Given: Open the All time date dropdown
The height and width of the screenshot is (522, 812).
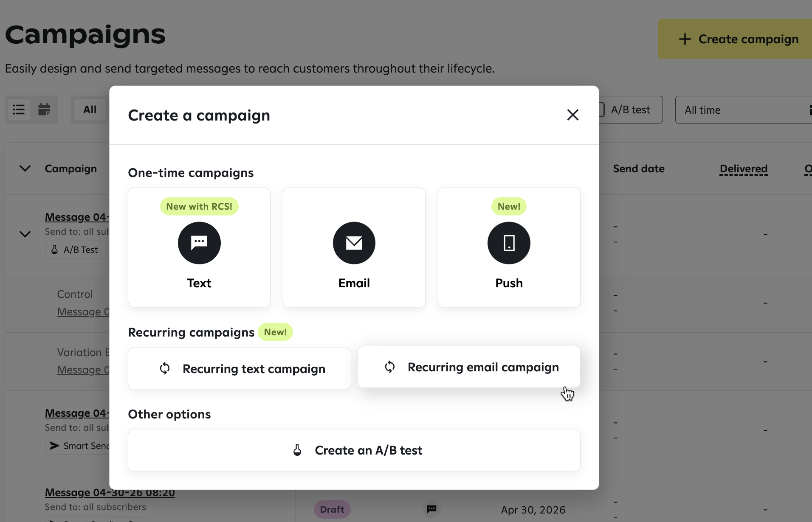Looking at the screenshot, I should pyautogui.click(x=743, y=110).
